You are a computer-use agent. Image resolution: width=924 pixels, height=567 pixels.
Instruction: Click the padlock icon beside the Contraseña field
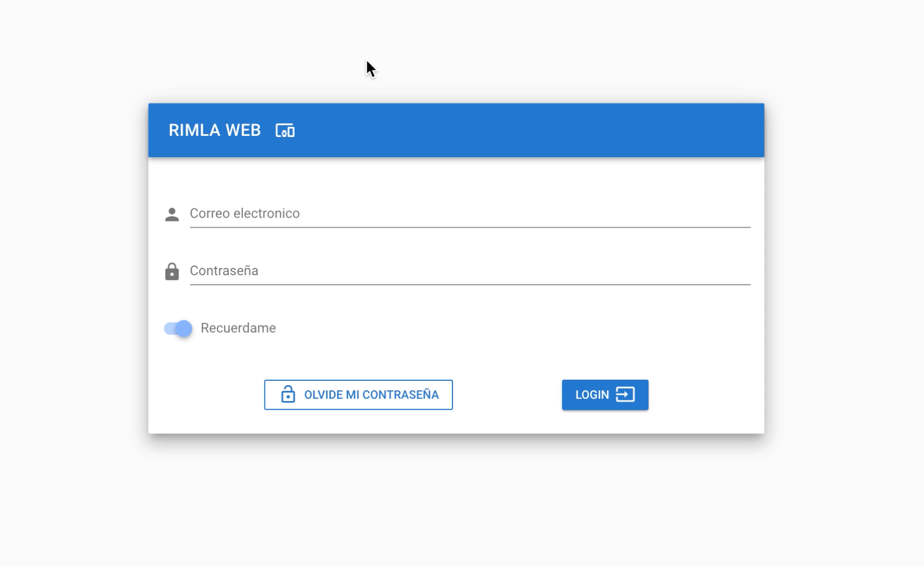pos(172,271)
